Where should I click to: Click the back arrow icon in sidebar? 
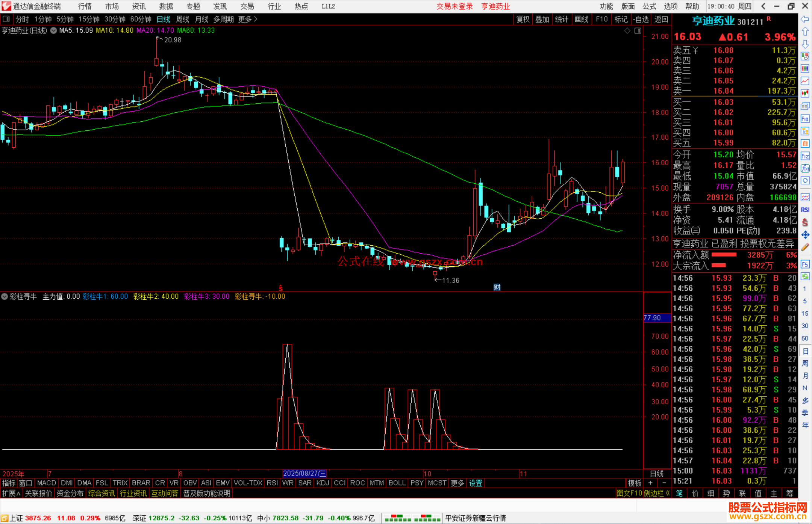805,19
